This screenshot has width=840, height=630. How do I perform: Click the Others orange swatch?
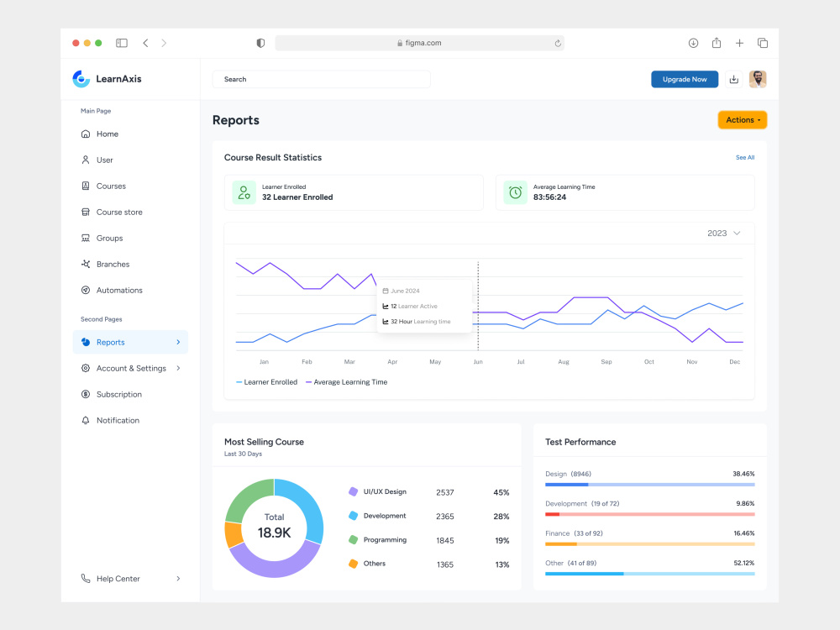tap(353, 564)
